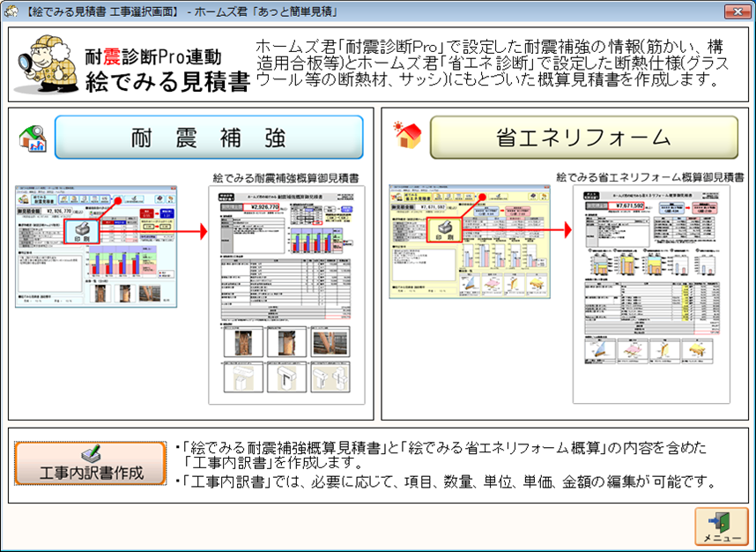756x552 pixels.
Task: Click the 絵でみる省エネリフォーム概算御見積書 document preview
Action: pyautogui.click(x=651, y=294)
